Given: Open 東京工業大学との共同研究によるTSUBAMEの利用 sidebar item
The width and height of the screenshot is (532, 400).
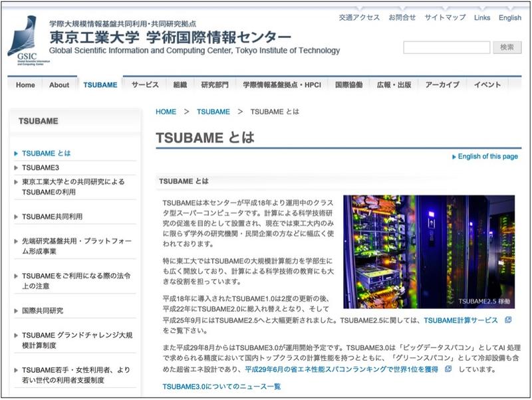Looking at the screenshot, I should (x=73, y=187).
